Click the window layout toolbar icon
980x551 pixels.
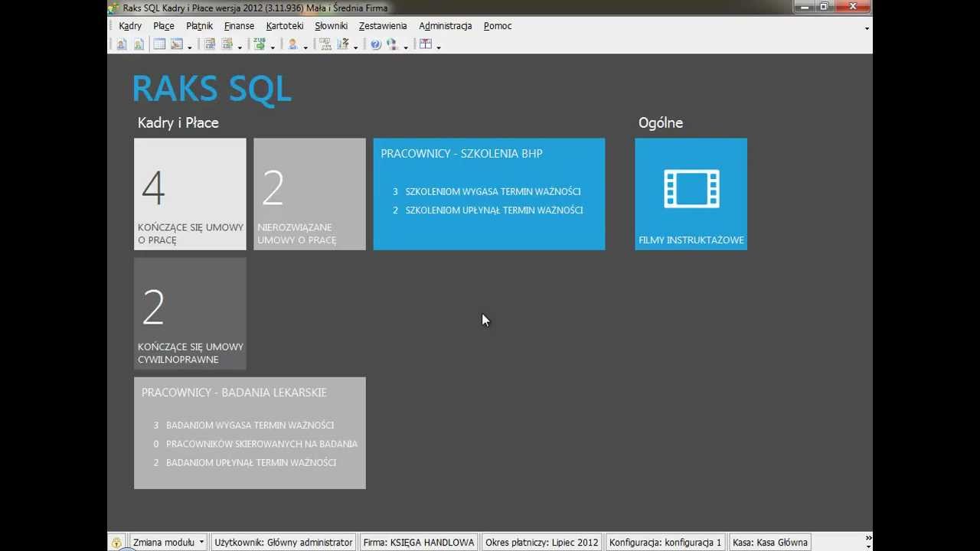(x=426, y=44)
